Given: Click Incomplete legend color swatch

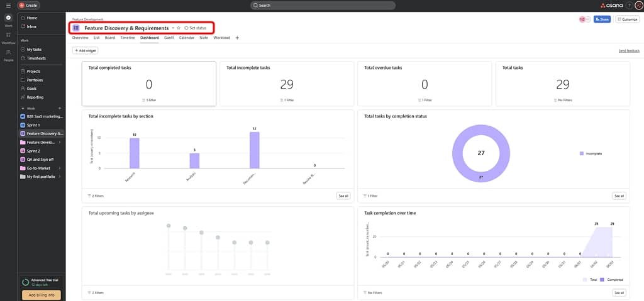Looking at the screenshot, I should tap(582, 153).
